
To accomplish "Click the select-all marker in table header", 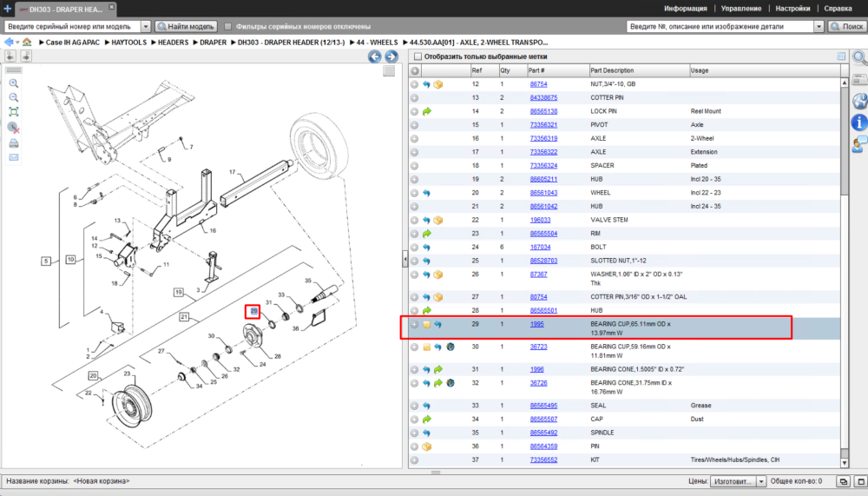I will pos(415,70).
